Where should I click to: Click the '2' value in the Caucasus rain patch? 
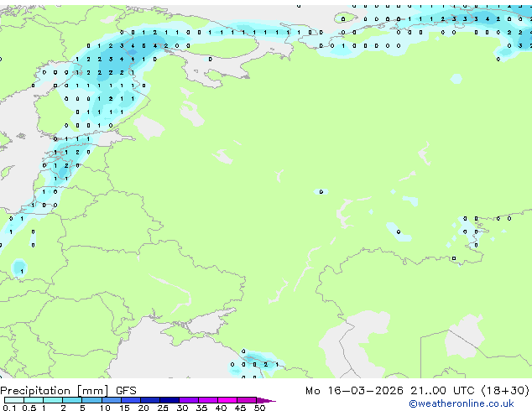click(x=266, y=365)
